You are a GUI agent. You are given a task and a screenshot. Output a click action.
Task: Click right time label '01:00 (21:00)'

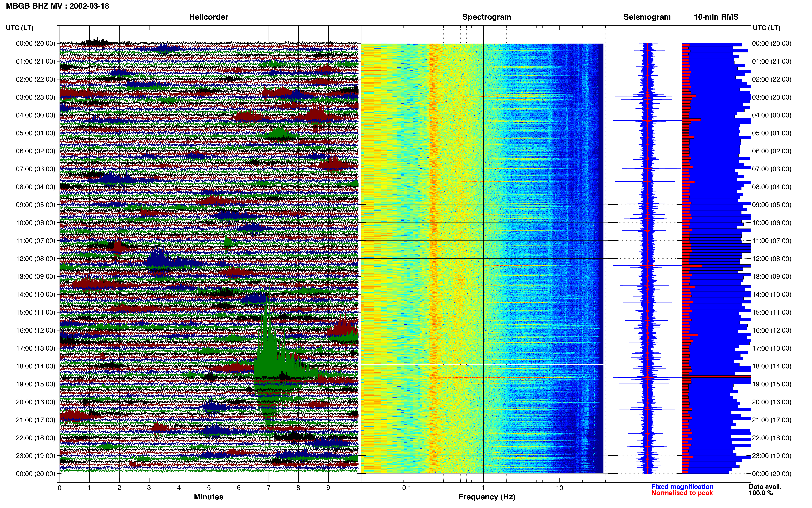[x=772, y=61]
